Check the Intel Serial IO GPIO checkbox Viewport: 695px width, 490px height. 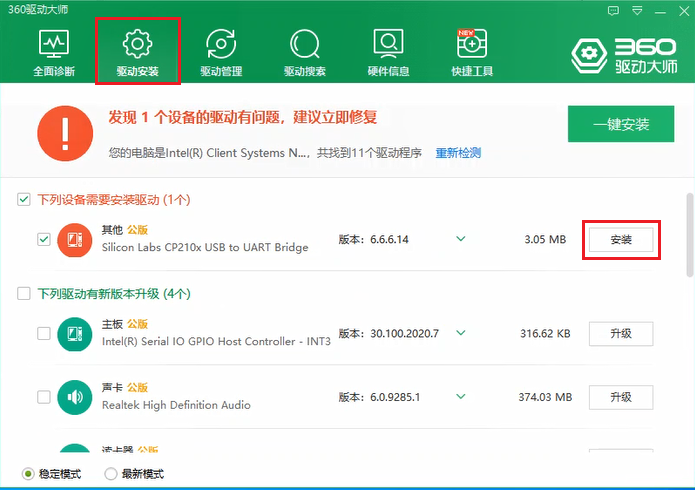coord(44,333)
